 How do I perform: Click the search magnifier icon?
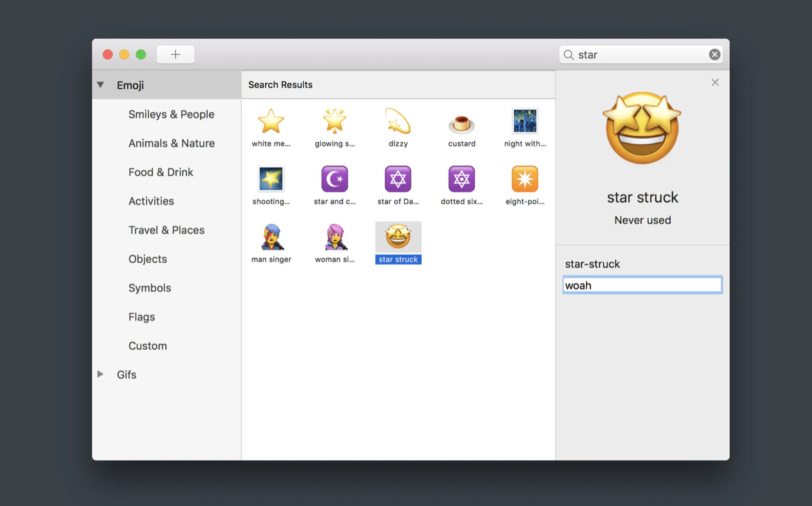coord(569,55)
